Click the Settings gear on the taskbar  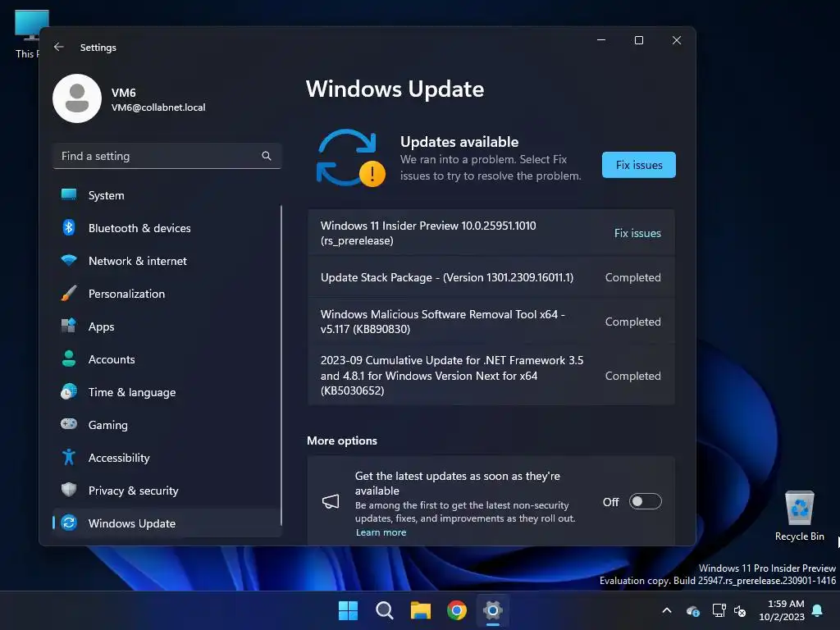point(493,610)
